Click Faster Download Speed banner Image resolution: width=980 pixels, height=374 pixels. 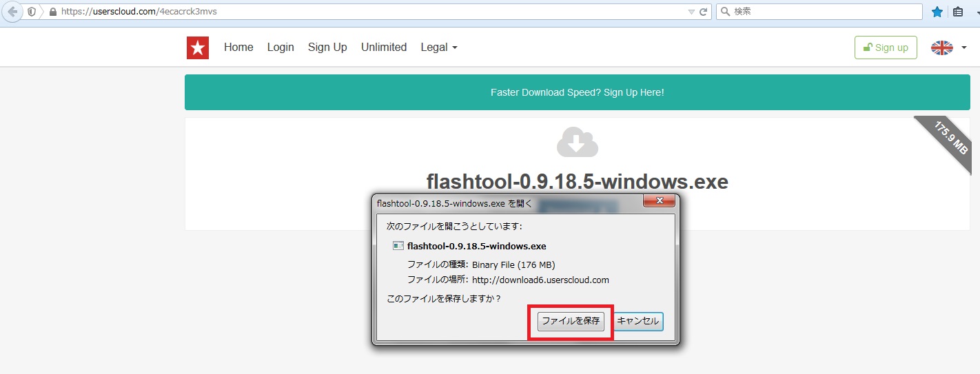pyautogui.click(x=577, y=92)
